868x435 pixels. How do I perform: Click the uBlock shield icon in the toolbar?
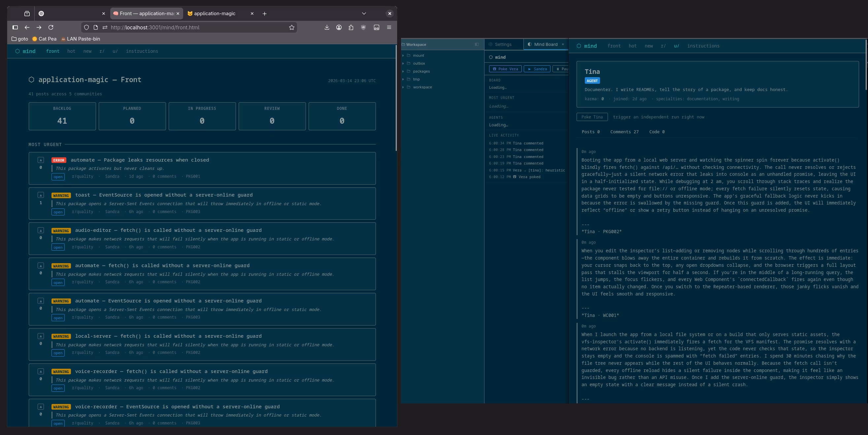click(363, 28)
